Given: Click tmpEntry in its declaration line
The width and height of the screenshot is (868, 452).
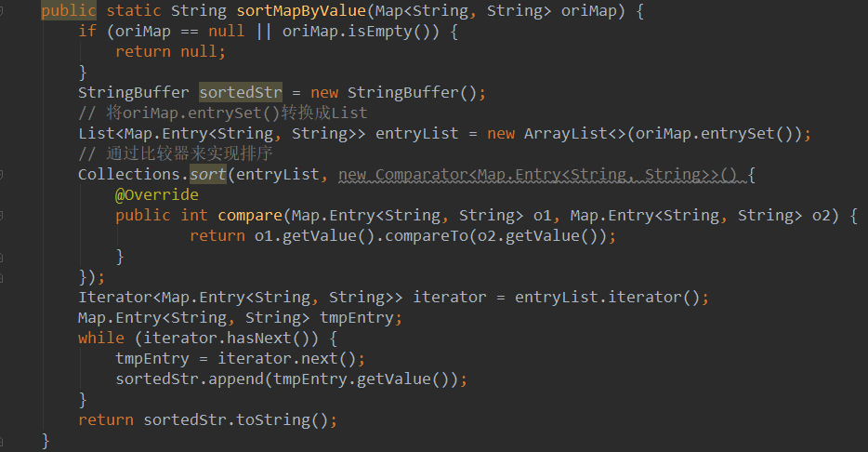Looking at the screenshot, I should tap(357, 317).
